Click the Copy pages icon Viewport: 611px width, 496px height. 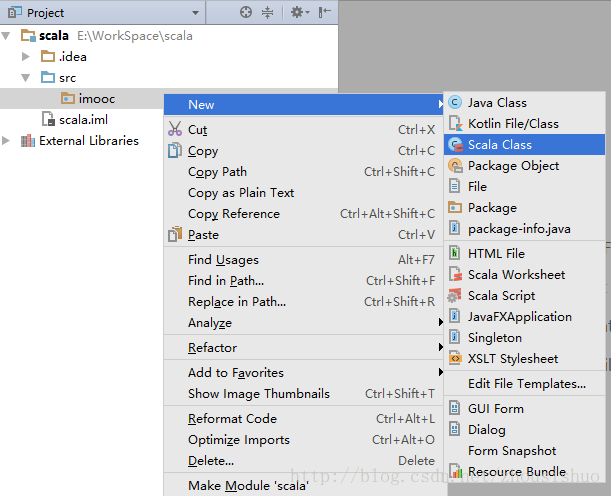175,150
